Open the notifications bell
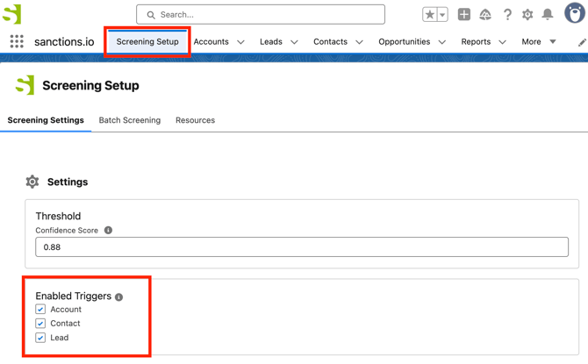 [x=548, y=15]
